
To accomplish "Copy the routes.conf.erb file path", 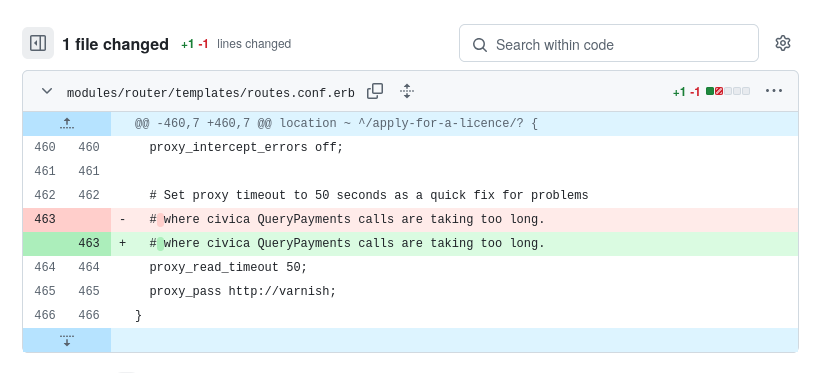I will pos(375,91).
